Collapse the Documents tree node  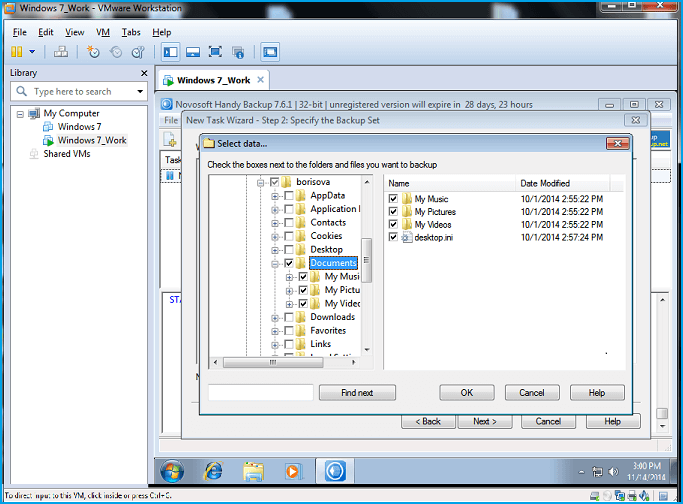(275, 264)
